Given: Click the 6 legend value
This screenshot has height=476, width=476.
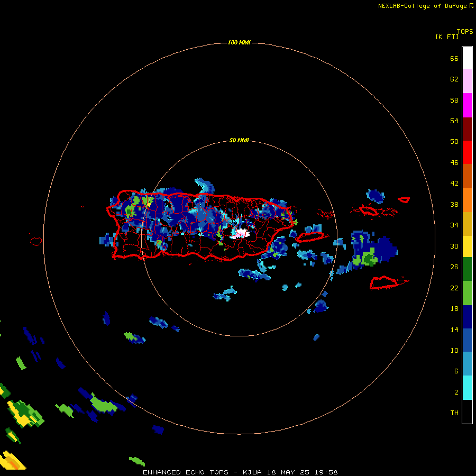Looking at the screenshot, I should tap(456, 371).
